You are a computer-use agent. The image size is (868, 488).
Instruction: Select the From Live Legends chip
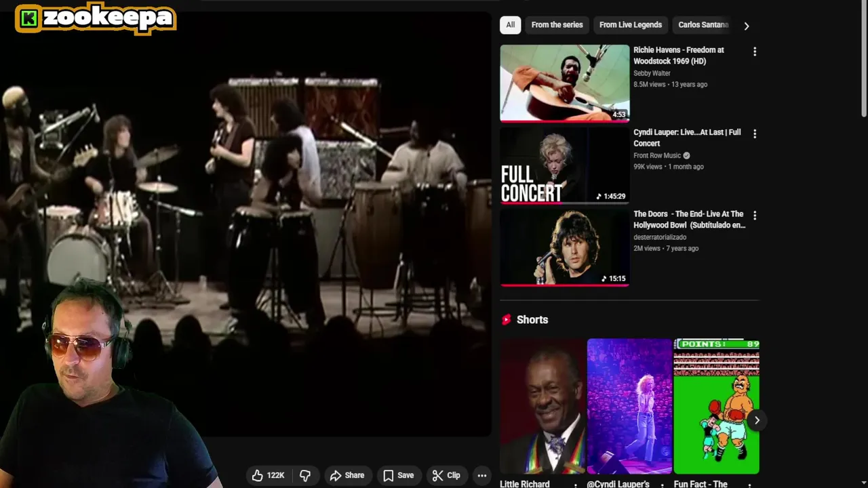tap(631, 25)
